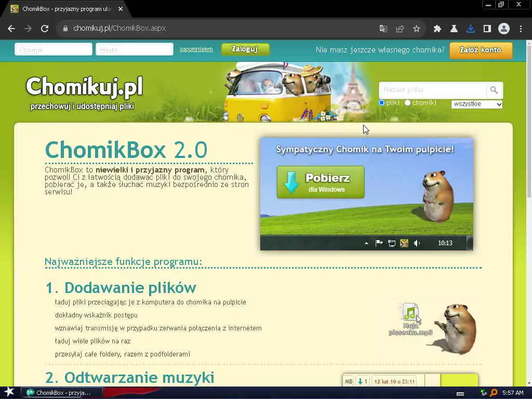The width and height of the screenshot is (532, 399).
Task: Click the ChomikBox 2.0 heading
Action: (x=126, y=150)
